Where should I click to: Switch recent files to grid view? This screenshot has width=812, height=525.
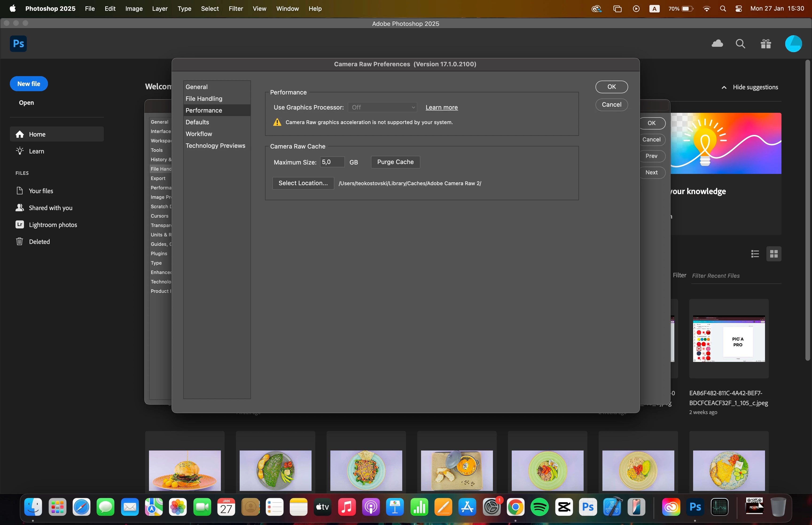[773, 254]
